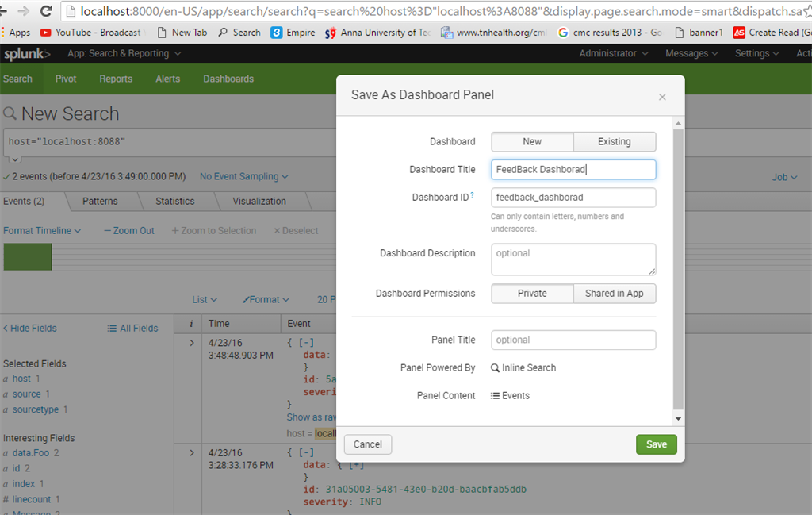Go forward with the browser forward arrow
Image resolution: width=812 pixels, height=515 pixels.
pyautogui.click(x=23, y=11)
